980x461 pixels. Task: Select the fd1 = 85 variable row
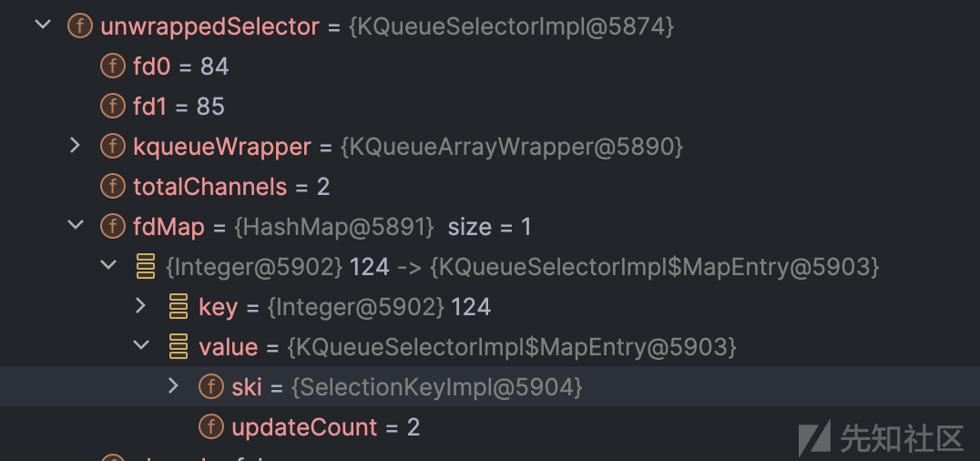click(490, 107)
